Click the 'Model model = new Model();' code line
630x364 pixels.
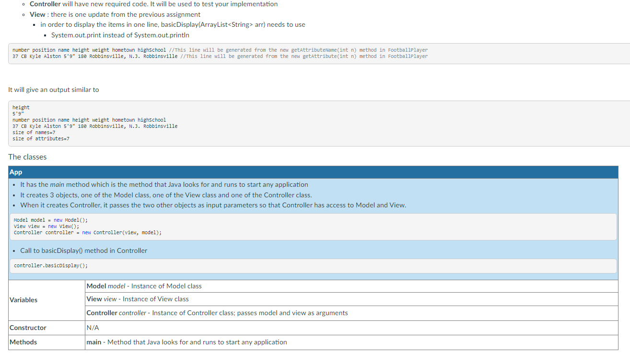pyautogui.click(x=51, y=220)
